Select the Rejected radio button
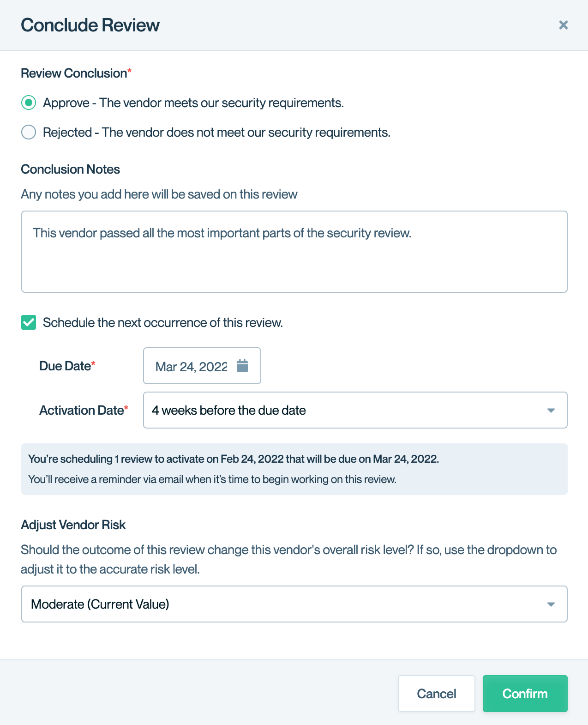588x725 pixels. point(29,133)
